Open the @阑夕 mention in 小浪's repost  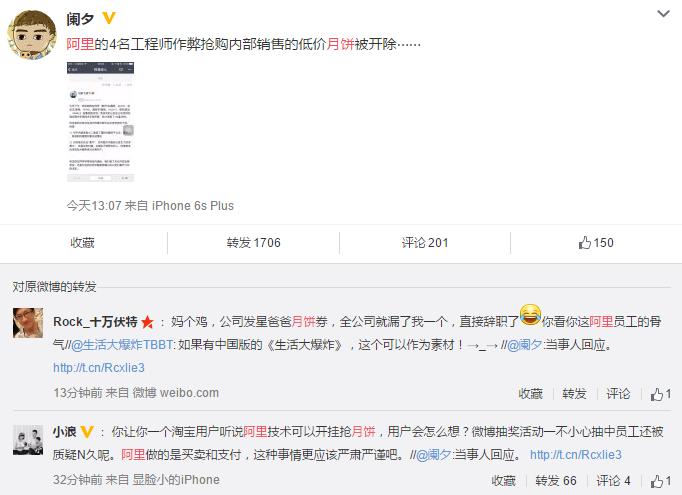[434, 455]
